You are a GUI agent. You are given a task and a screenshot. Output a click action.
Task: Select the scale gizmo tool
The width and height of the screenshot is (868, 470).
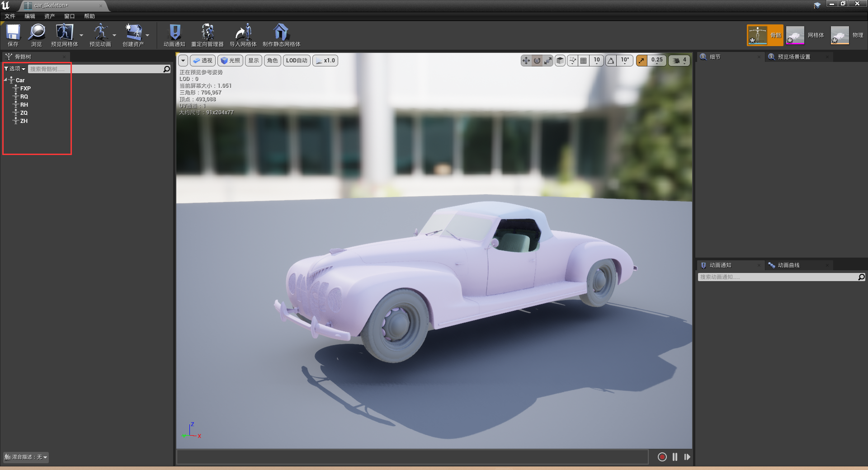coord(548,61)
